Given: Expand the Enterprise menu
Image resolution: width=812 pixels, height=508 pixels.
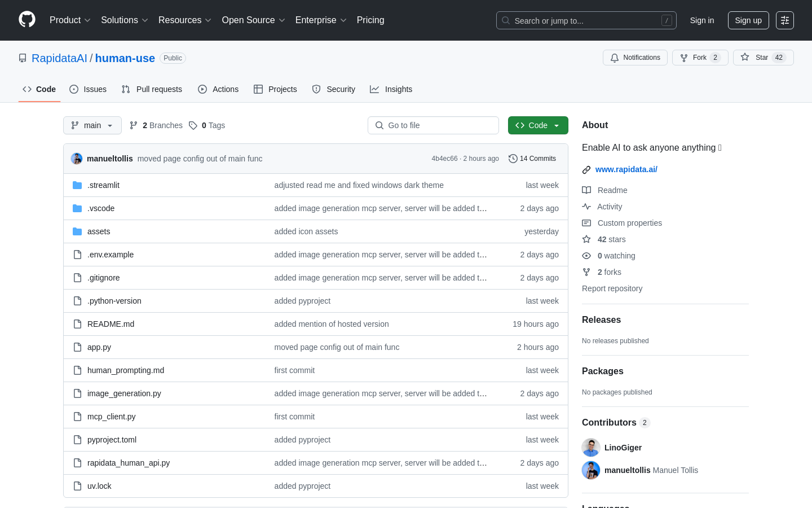Looking at the screenshot, I should pos(321,20).
